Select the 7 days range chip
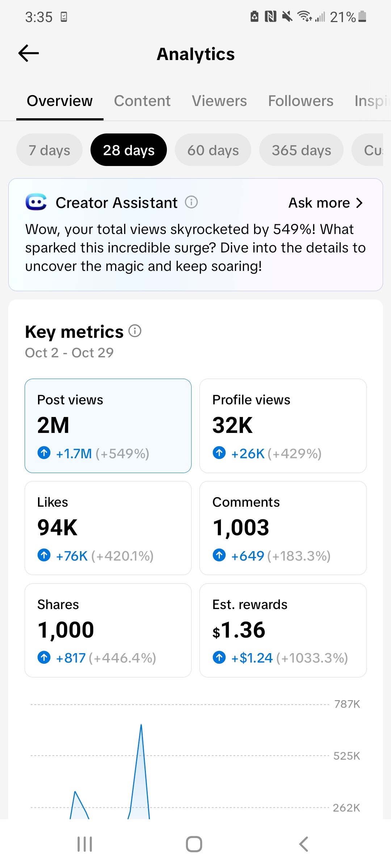The height and width of the screenshot is (868, 391). click(49, 150)
